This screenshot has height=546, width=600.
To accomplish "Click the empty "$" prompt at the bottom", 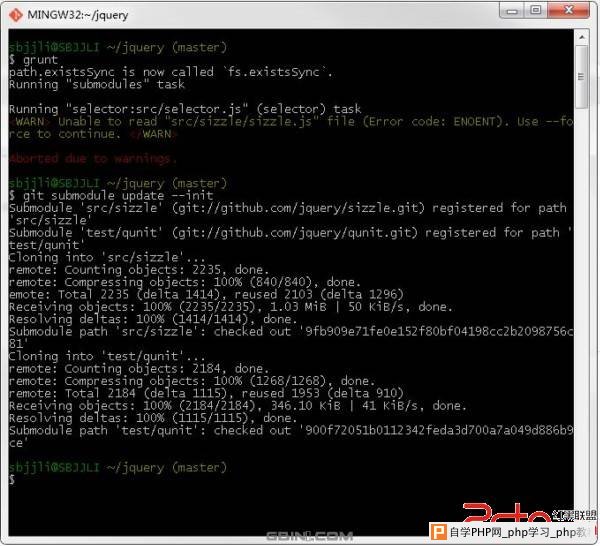I will pos(12,479).
